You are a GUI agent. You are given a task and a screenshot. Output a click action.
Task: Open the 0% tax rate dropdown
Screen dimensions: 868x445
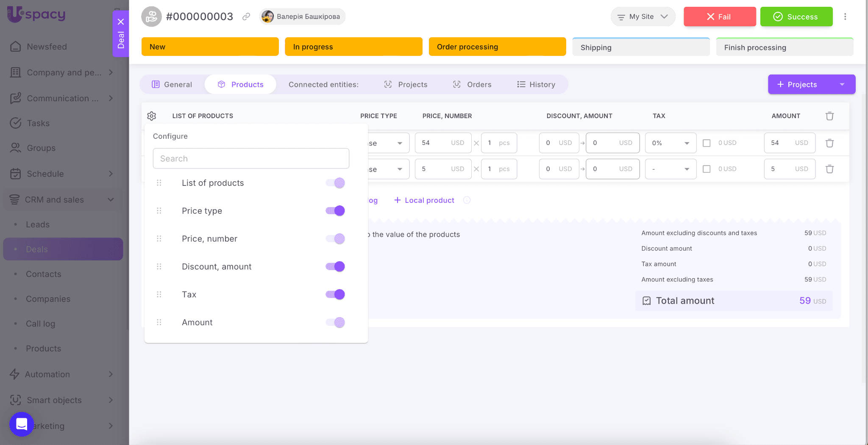[670, 143]
